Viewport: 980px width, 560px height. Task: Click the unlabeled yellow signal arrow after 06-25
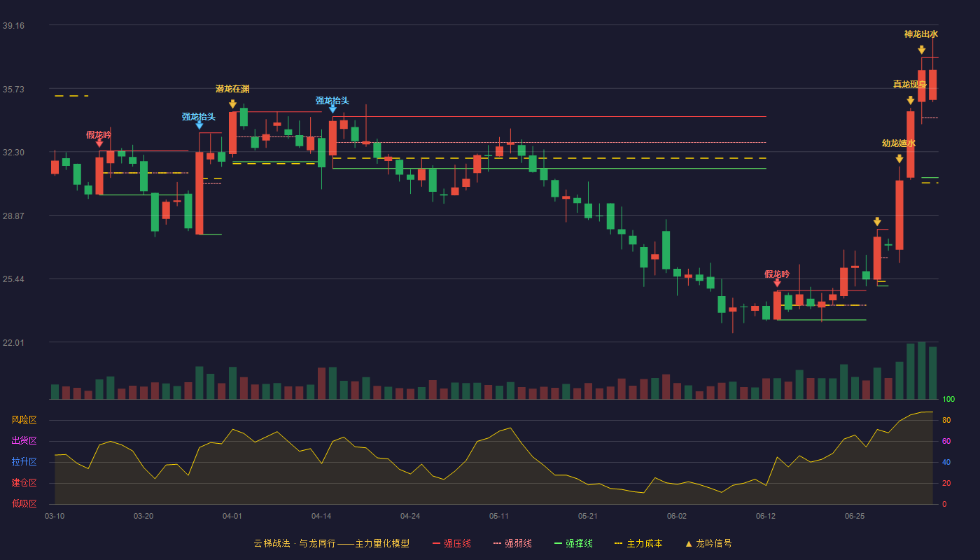coord(877,221)
